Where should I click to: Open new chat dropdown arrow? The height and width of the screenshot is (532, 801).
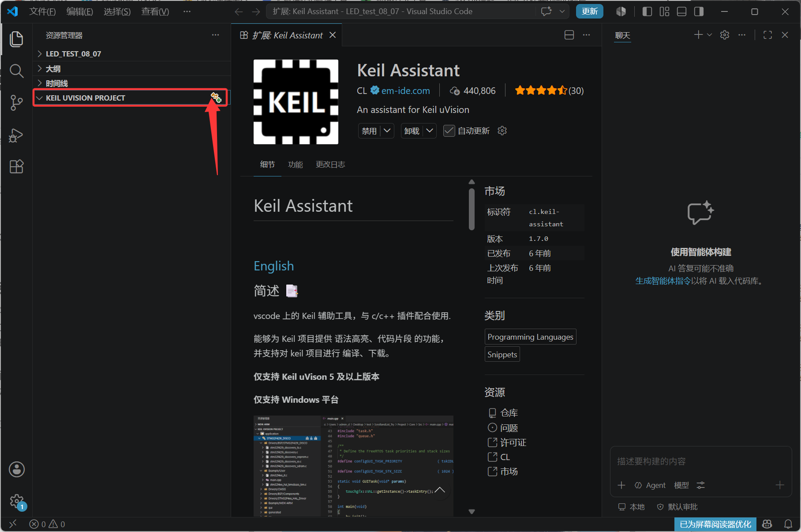point(709,35)
